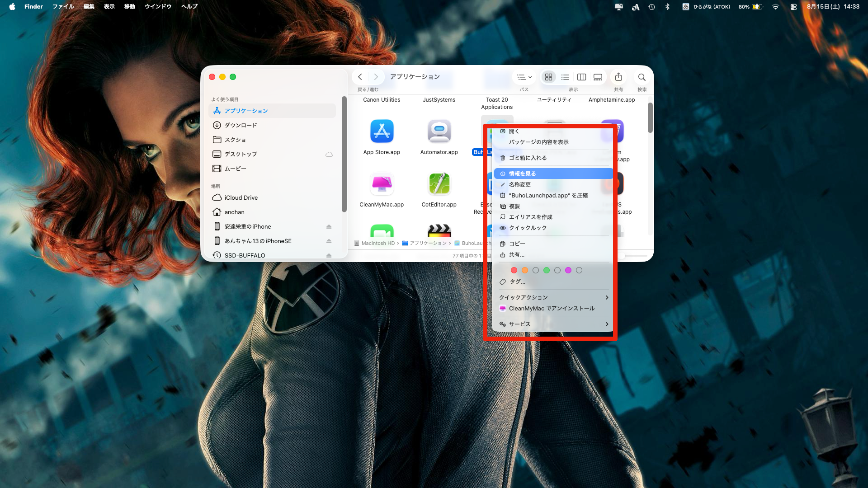868x488 pixels.
Task: Open the Finder search magnifier
Action: (x=642, y=77)
